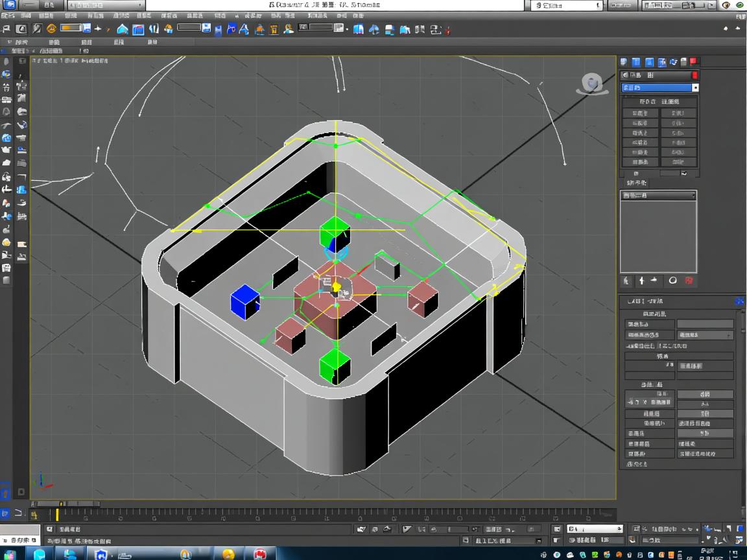Click the application logo button at top-left
This screenshot has width=747, height=560.
tap(10, 5)
